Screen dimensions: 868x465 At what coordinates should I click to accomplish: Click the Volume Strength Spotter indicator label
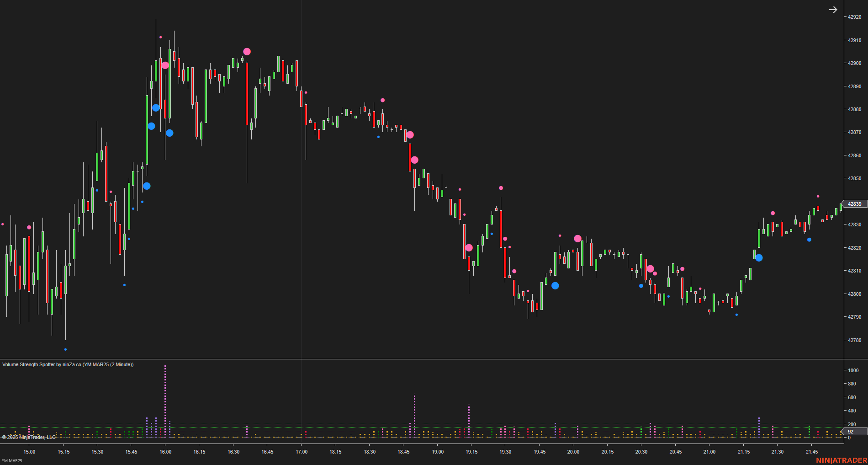[x=68, y=364]
